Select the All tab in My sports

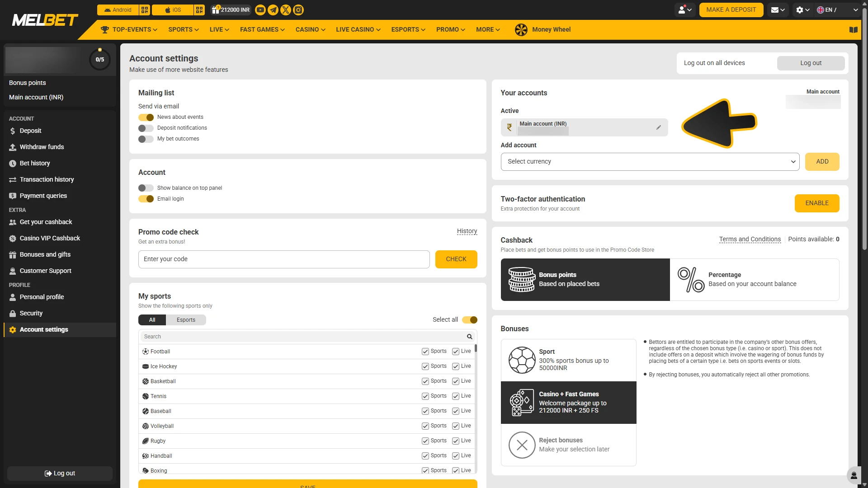[152, 320]
